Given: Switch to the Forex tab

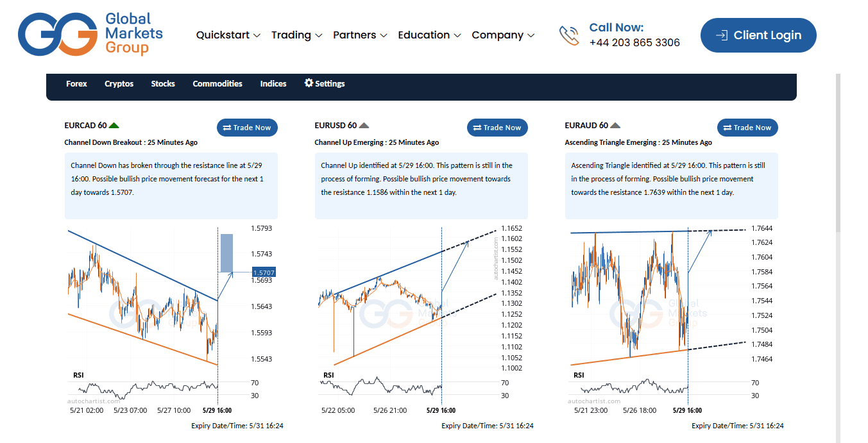Looking at the screenshot, I should pyautogui.click(x=76, y=83).
